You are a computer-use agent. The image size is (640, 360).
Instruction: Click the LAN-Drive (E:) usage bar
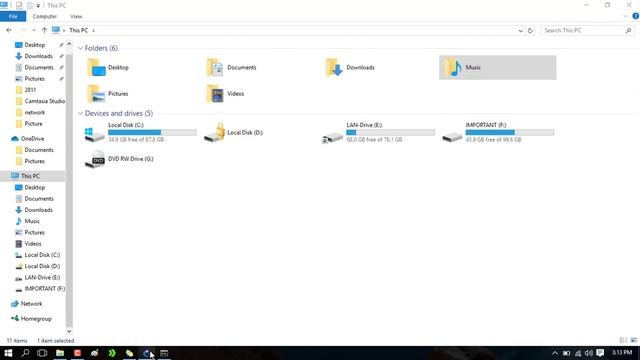point(391,132)
